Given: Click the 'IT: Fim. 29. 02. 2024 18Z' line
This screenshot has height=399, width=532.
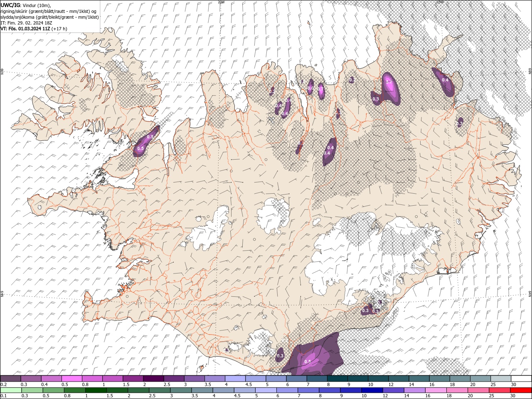Looking at the screenshot, I should click(x=26, y=23).
